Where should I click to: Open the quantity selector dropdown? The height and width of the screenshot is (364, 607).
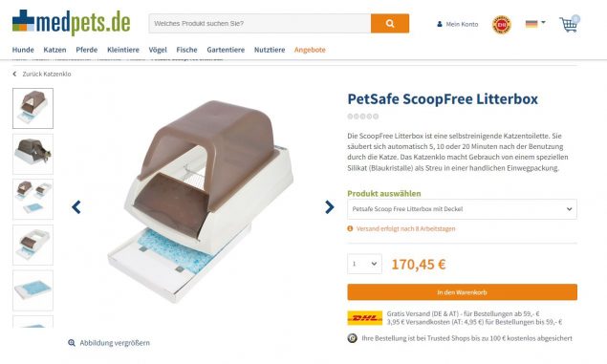[364, 264]
